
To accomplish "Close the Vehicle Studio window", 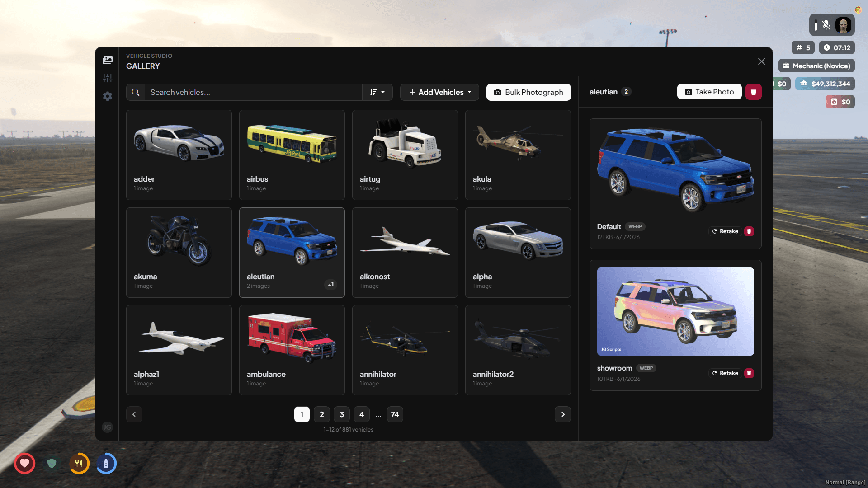I will coord(762,61).
